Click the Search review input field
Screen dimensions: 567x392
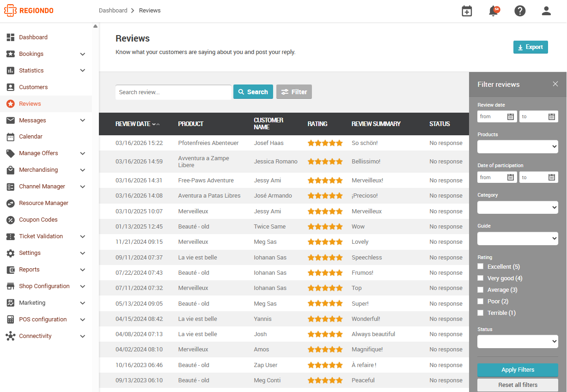173,92
